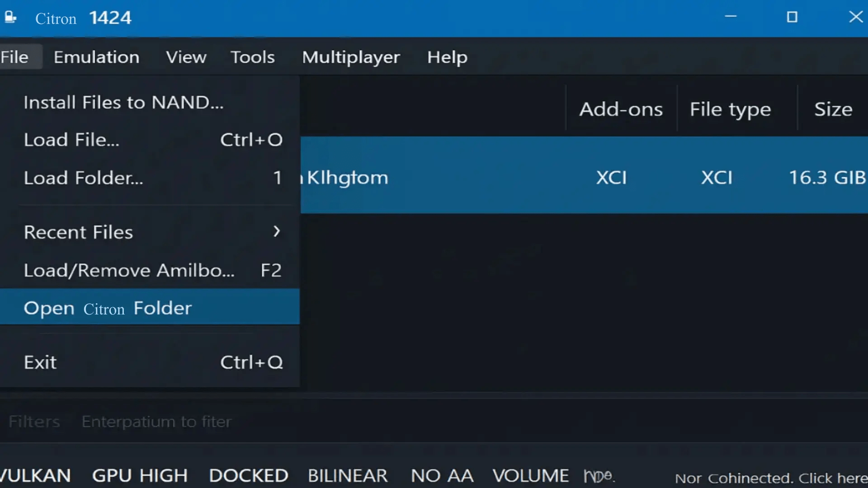The image size is (868, 488).
Task: Open the Tools menu
Action: click(x=252, y=57)
